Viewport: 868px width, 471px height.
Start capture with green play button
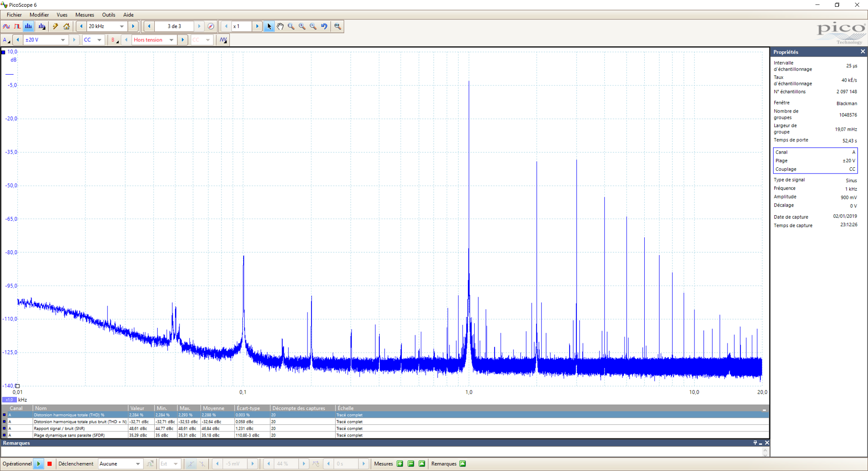click(39, 464)
